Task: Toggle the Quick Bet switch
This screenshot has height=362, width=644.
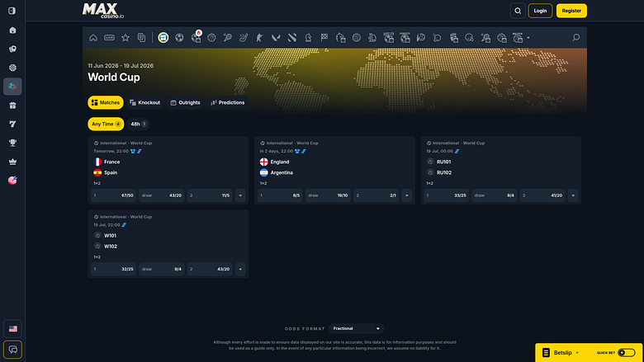Action: point(627,353)
